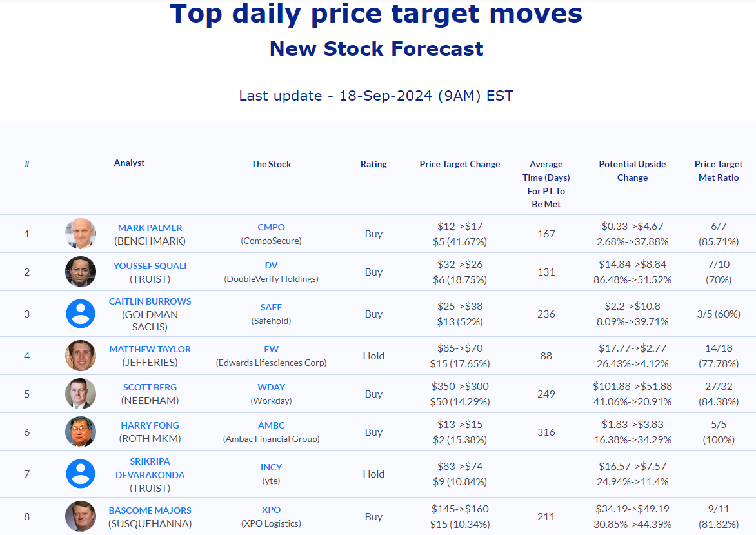Open the WDAY stock page link
The width and height of the screenshot is (756, 535).
point(271,387)
